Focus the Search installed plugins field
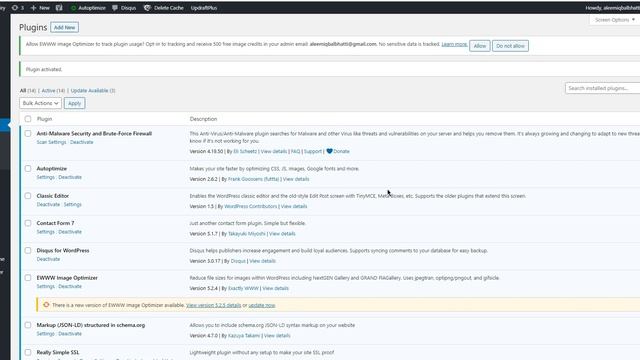 (602, 88)
